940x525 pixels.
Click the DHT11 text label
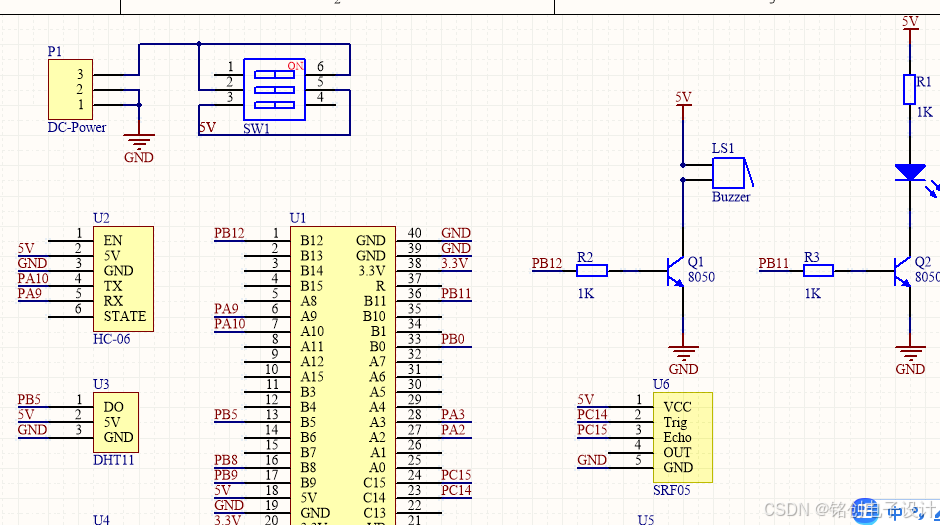pyautogui.click(x=113, y=460)
